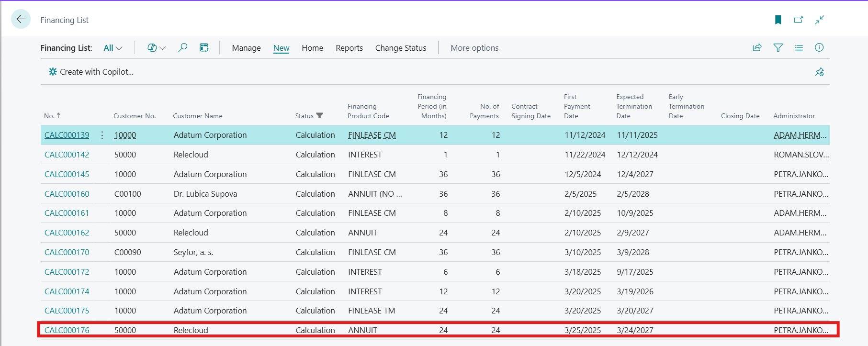Open the filter pane funnel icon
The width and height of the screenshot is (868, 346).
click(x=778, y=48)
